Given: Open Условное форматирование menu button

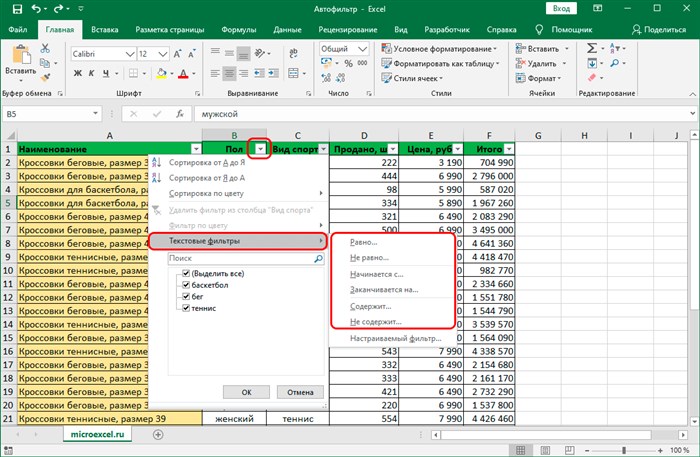Looking at the screenshot, I should [439, 49].
